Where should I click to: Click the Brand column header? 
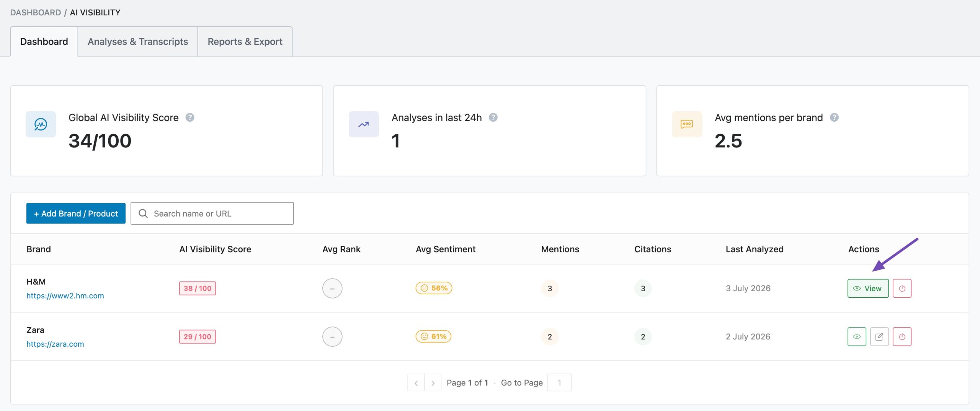coord(39,249)
